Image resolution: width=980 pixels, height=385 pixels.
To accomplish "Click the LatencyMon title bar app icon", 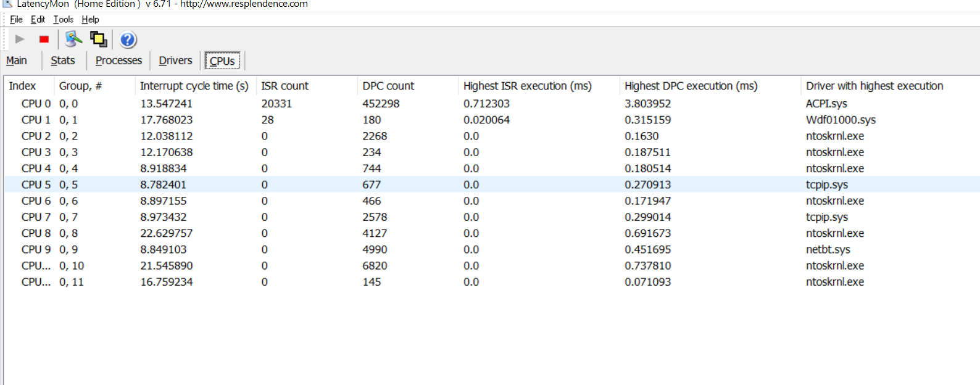I will 7,4.
